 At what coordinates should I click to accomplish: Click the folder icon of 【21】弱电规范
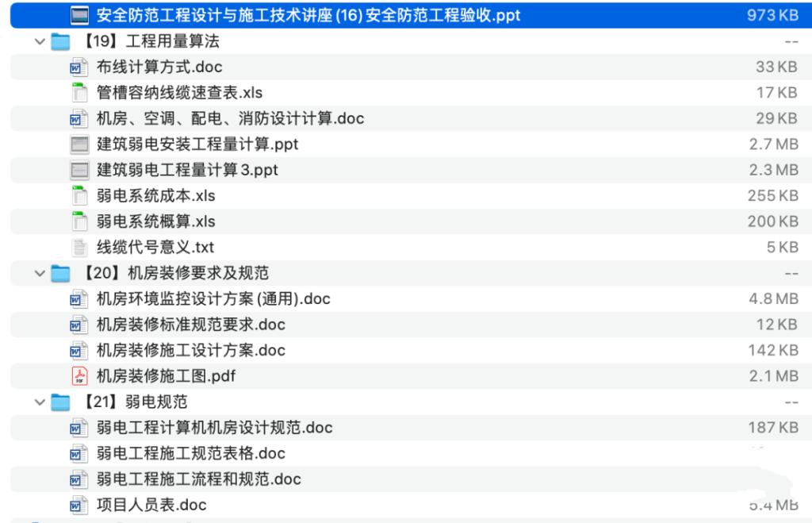[60, 402]
